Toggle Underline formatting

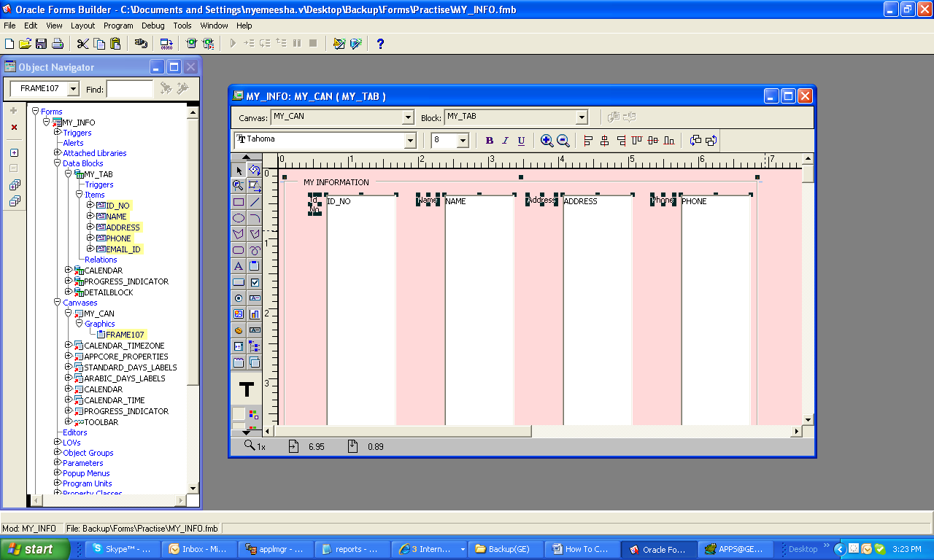(521, 141)
